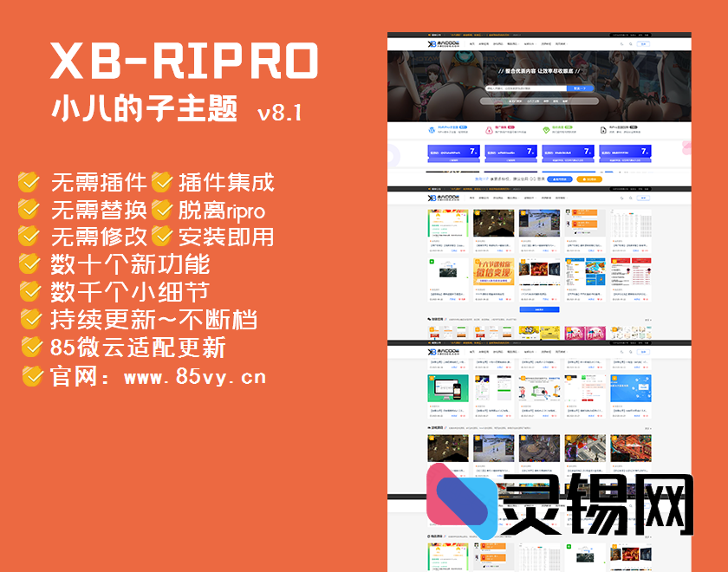
Task: Click the crown icon on the orange VIP button
Action: click(x=584, y=179)
